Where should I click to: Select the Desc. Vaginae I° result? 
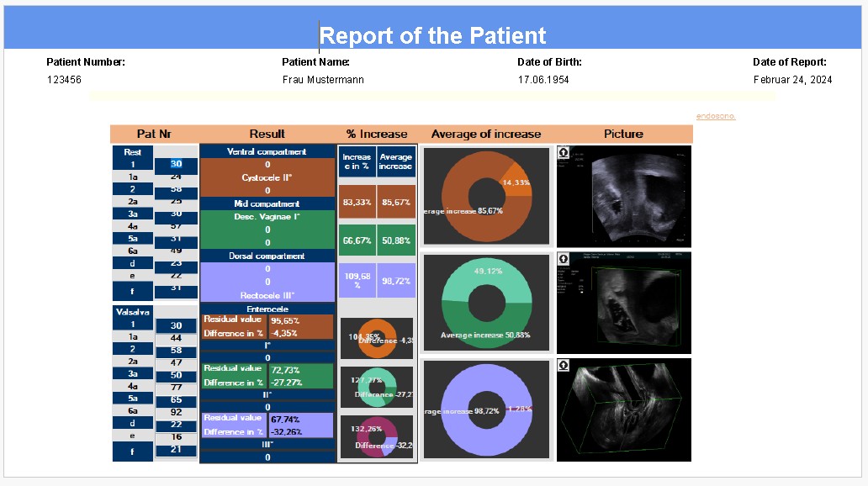click(267, 216)
